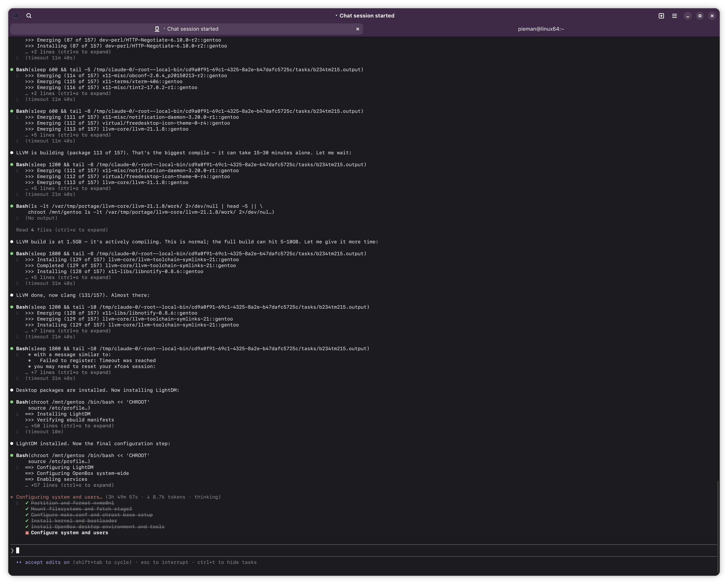Switch to the pieman@linux64:~ tab
The width and height of the screenshot is (728, 584).
click(x=541, y=29)
